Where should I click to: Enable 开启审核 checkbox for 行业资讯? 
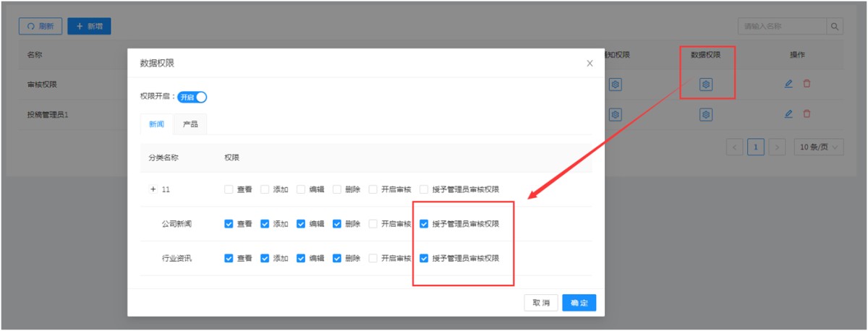[x=373, y=258]
